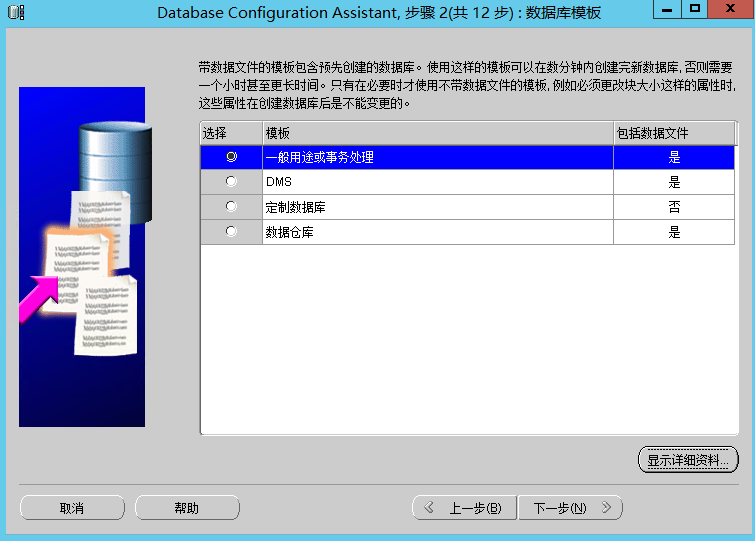Maximize the Database Configuration Assistant window

pyautogui.click(x=694, y=9)
